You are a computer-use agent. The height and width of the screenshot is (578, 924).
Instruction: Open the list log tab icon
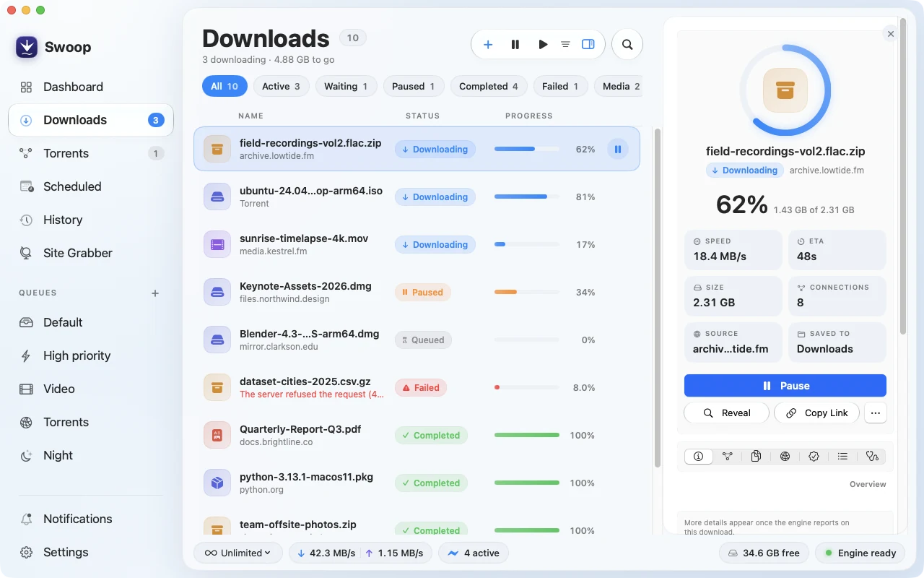tap(842, 457)
